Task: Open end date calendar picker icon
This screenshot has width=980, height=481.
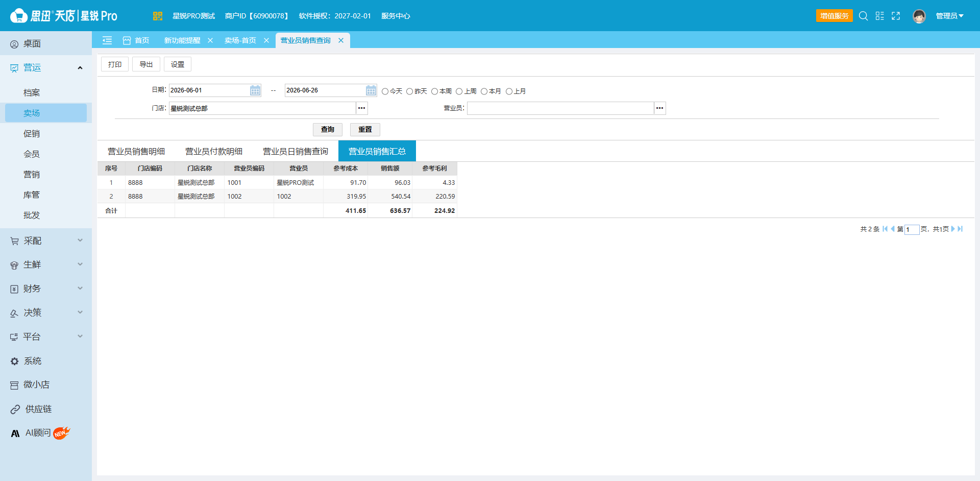Action: click(x=371, y=90)
